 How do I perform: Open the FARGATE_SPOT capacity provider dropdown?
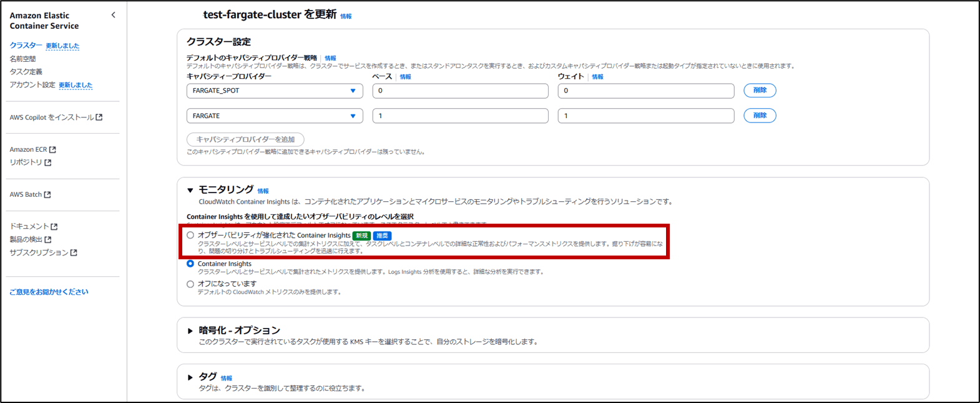275,91
